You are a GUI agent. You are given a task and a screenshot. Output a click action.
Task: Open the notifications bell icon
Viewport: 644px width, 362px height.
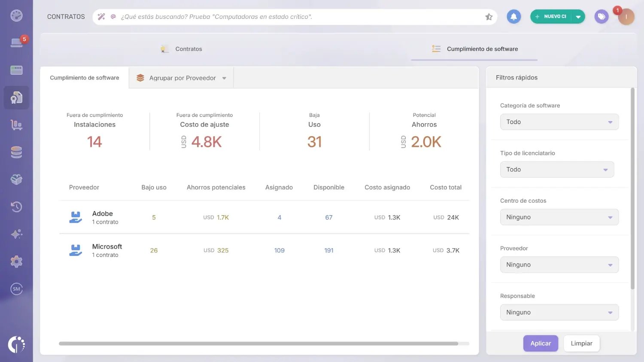[513, 17]
